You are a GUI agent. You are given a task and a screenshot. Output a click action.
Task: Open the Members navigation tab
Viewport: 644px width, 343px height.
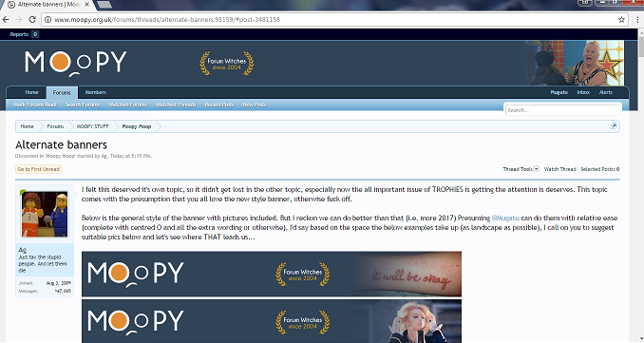coord(96,92)
